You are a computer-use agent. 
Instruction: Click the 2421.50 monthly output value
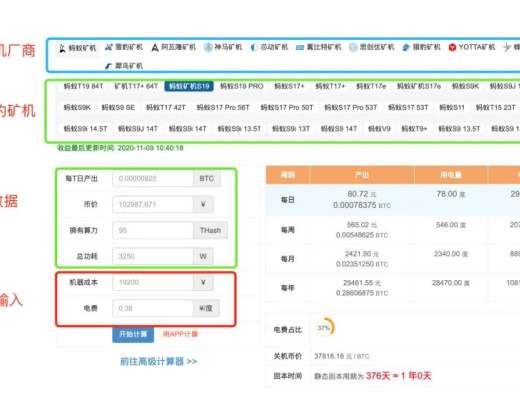point(362,254)
